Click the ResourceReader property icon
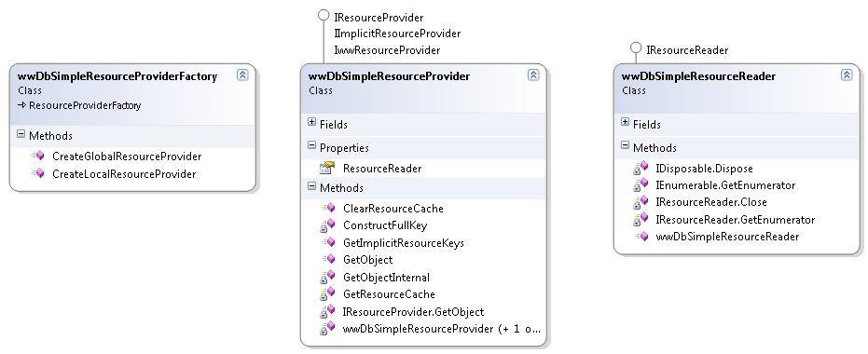868x354 pixels. click(327, 168)
